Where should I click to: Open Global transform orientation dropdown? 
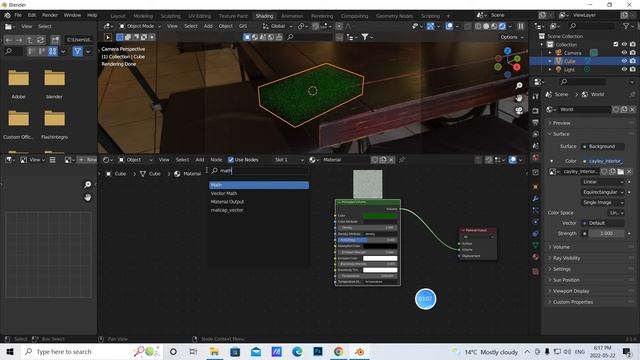click(x=278, y=26)
